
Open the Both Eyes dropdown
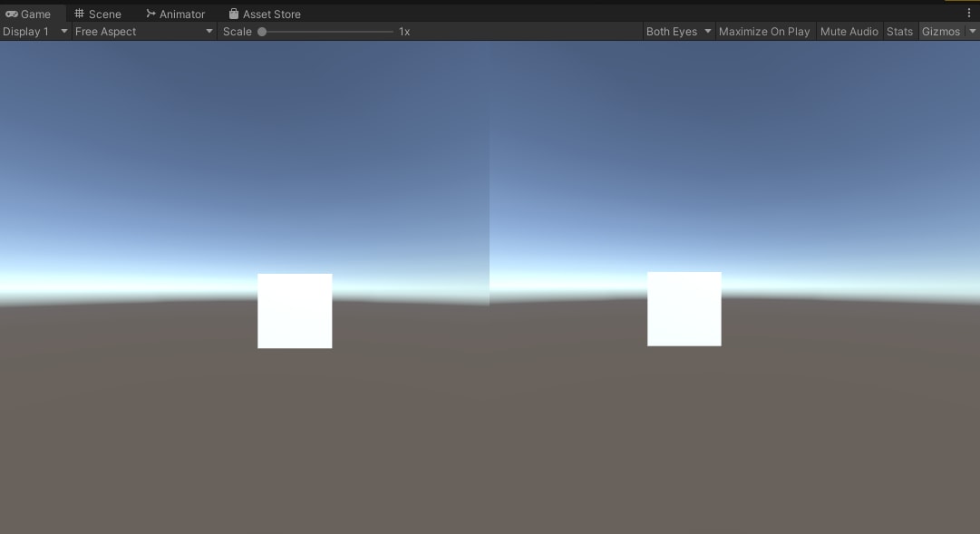[x=679, y=31]
